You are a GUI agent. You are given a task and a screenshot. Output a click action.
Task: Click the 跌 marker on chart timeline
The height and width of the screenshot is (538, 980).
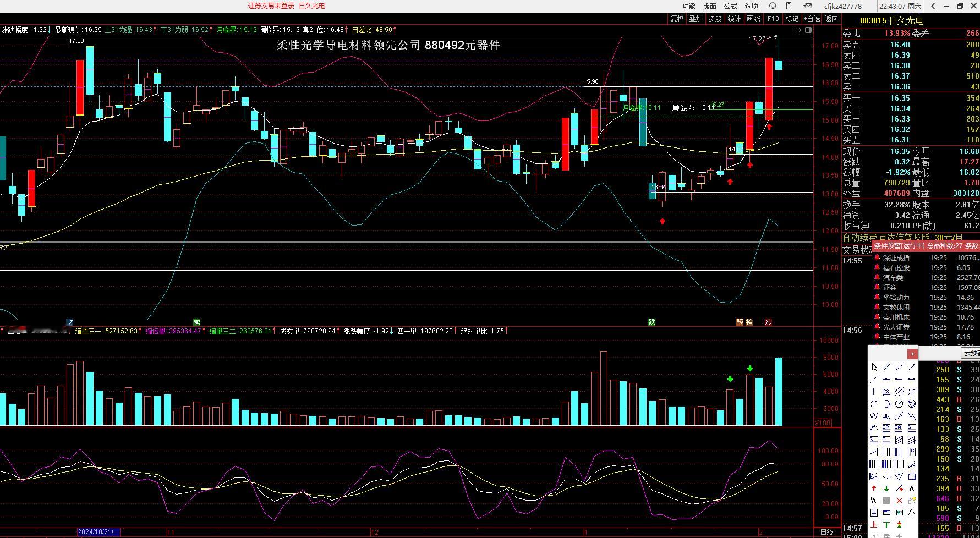coord(651,322)
